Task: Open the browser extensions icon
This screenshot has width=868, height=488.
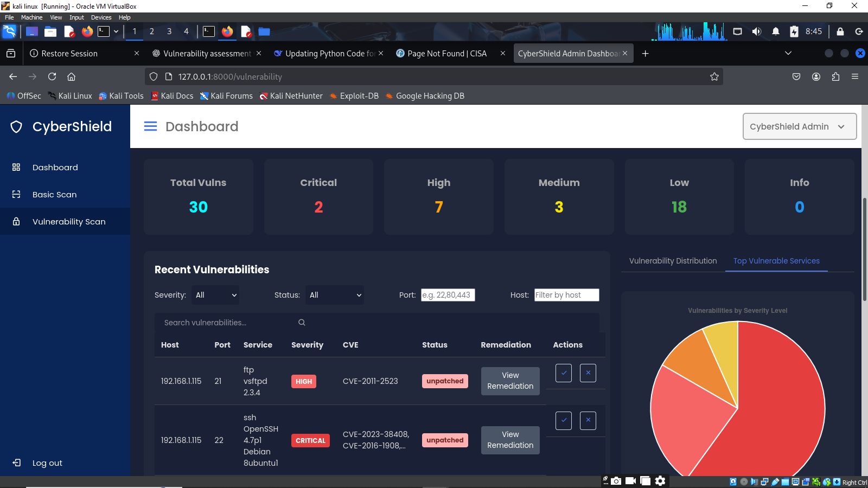Action: (x=835, y=76)
